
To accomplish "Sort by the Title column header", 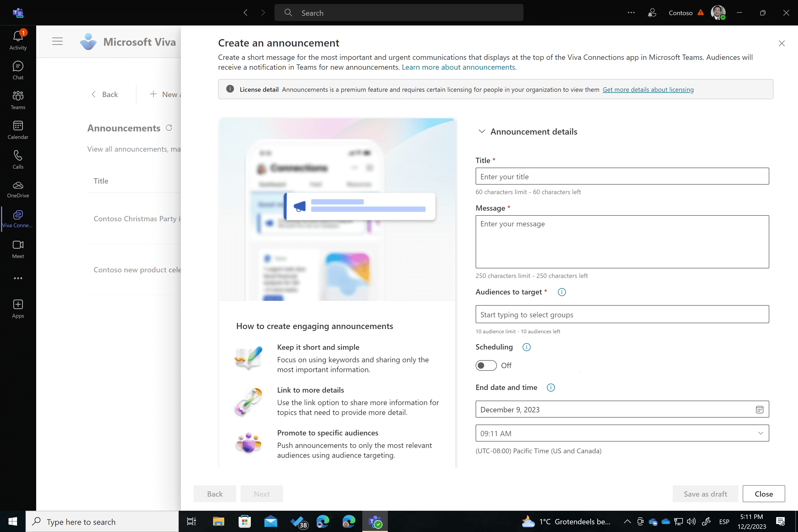I will 101,181.
